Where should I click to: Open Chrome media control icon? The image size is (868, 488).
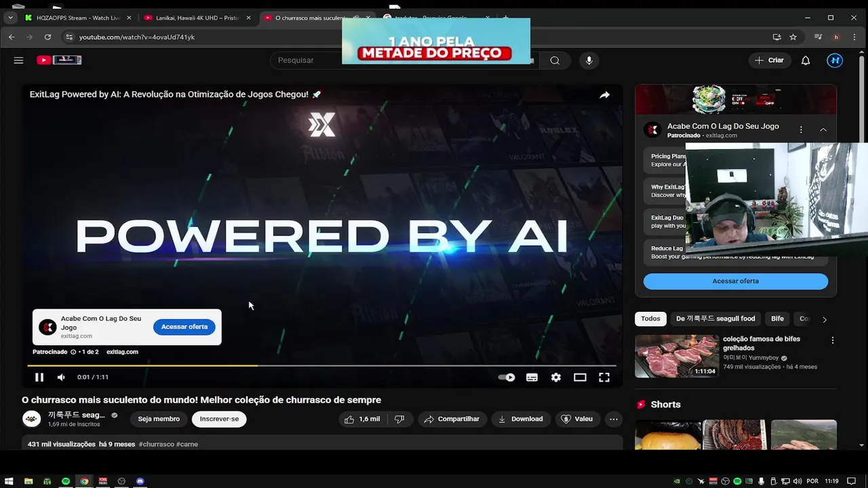[x=818, y=37]
